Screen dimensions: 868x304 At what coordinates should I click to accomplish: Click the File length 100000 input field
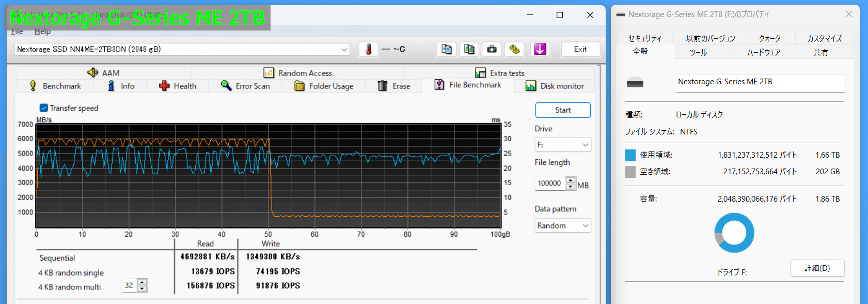pos(550,184)
